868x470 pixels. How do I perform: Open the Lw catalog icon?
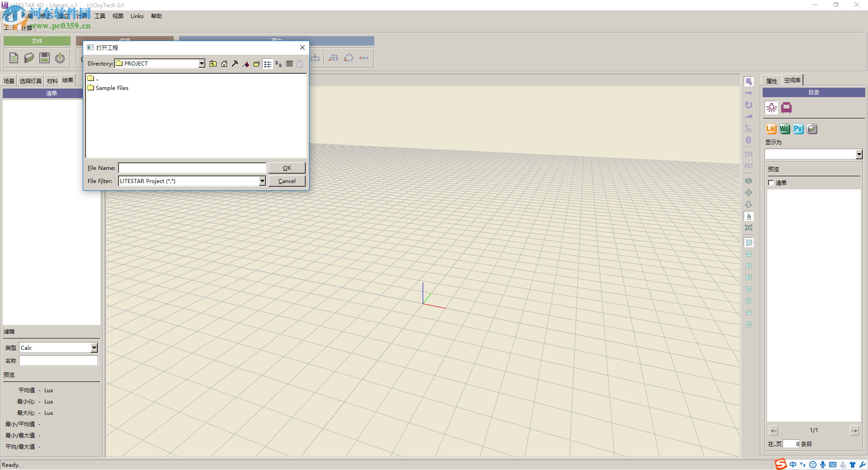tap(771, 129)
